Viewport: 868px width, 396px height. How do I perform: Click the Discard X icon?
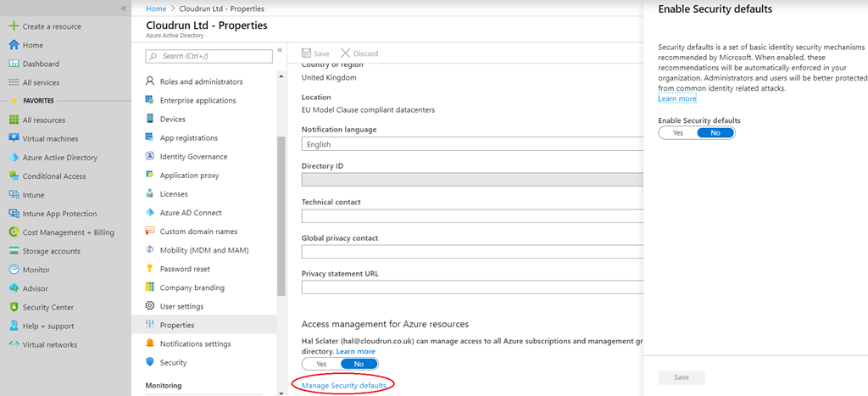pyautogui.click(x=345, y=53)
